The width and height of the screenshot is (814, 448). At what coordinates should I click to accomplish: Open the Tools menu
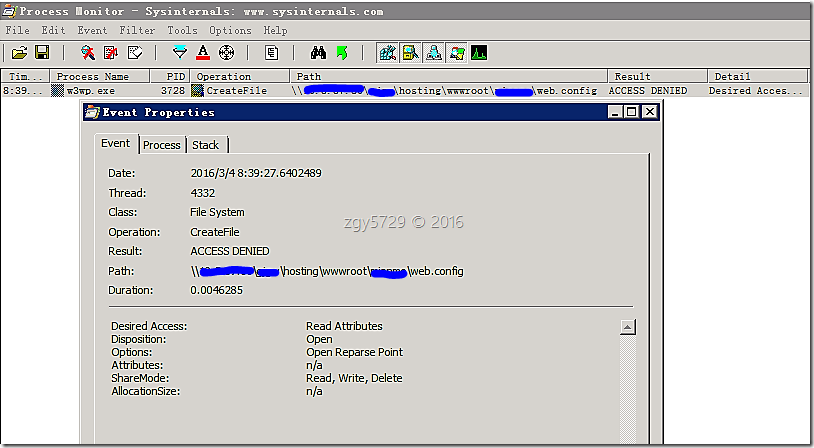pyautogui.click(x=182, y=30)
